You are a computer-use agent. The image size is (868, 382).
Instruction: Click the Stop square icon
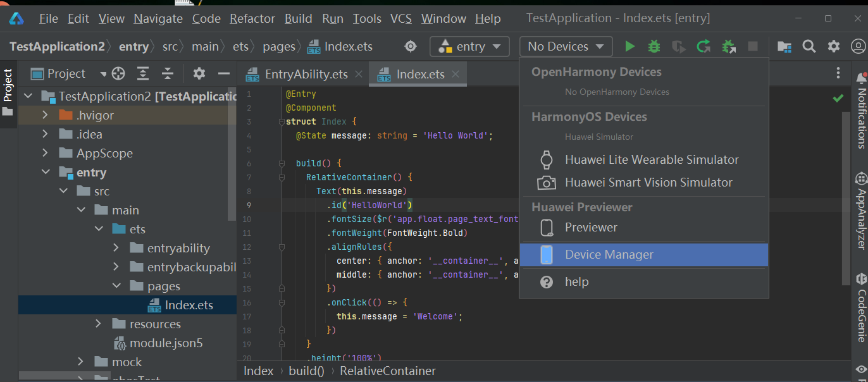pyautogui.click(x=753, y=46)
